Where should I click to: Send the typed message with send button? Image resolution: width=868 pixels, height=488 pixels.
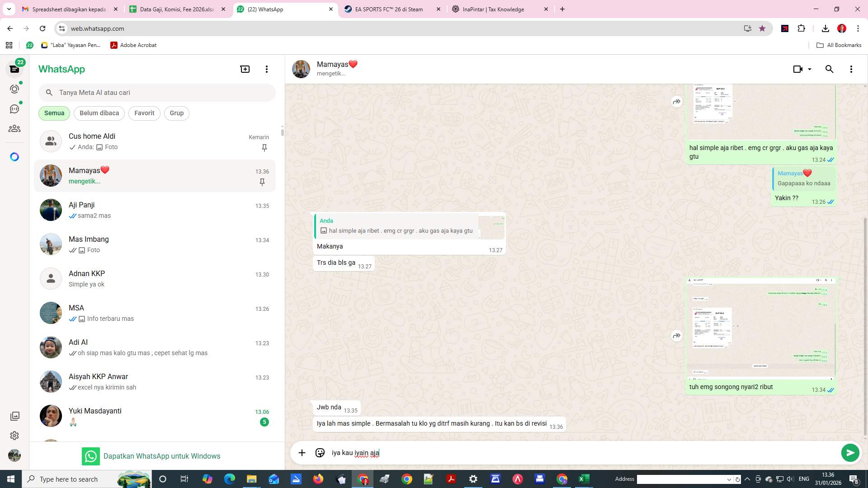pyautogui.click(x=850, y=452)
